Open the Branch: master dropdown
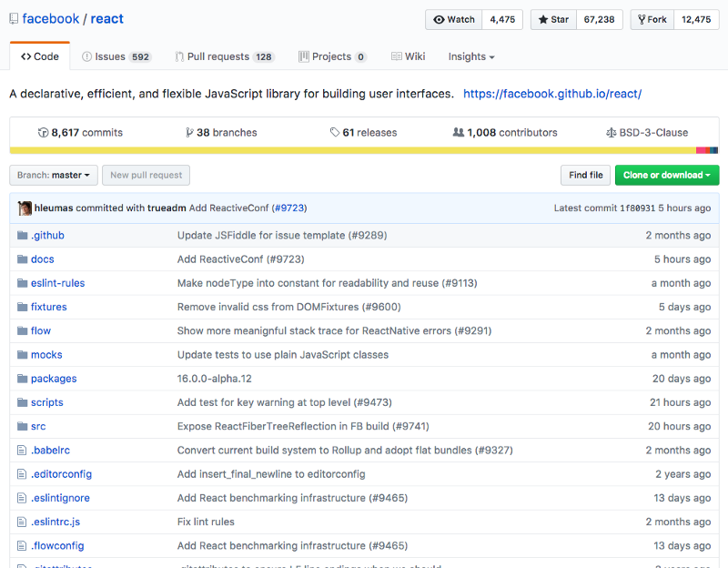 click(54, 175)
